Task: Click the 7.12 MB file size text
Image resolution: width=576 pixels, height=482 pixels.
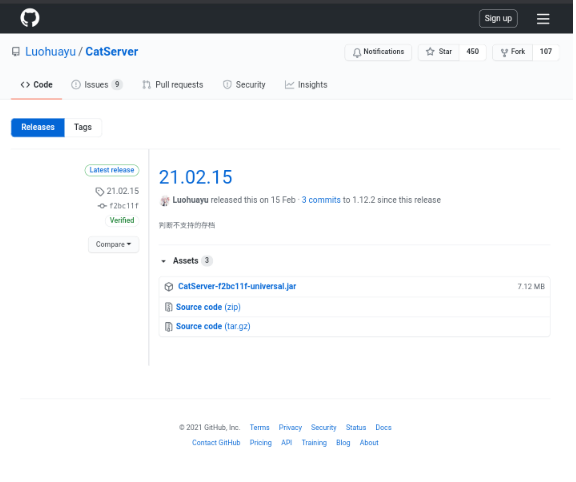Action: (531, 287)
